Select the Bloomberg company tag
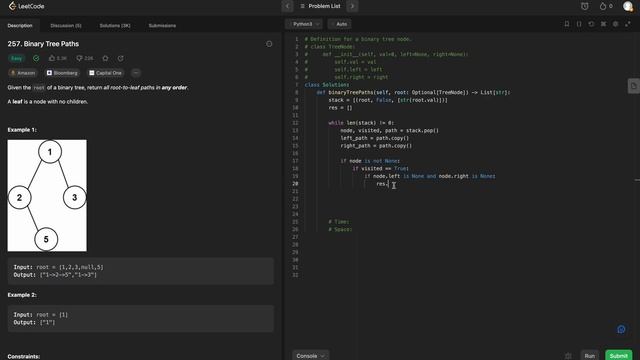This screenshot has width=640, height=360. pos(62,73)
